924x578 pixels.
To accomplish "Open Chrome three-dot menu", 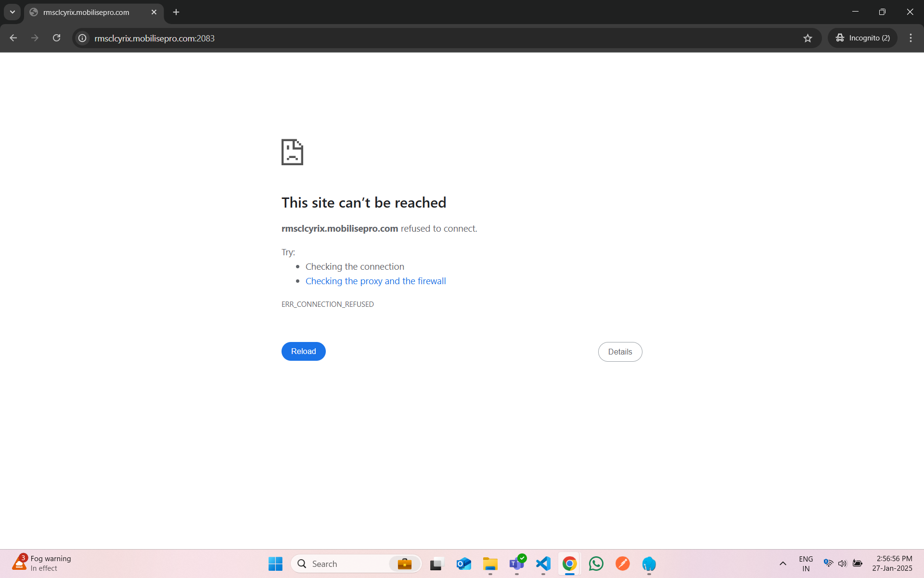I will coord(911,38).
